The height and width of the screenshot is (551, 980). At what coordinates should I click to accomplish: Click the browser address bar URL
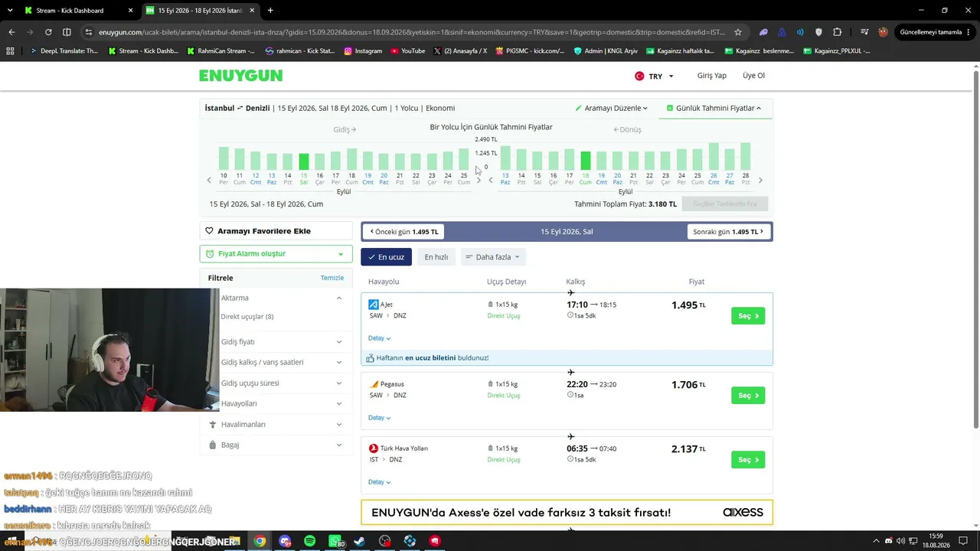[x=412, y=32]
